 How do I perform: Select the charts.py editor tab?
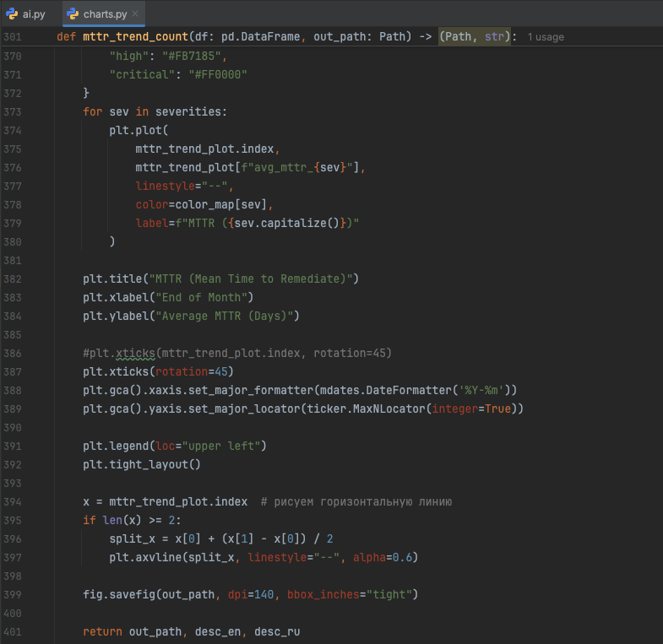106,14
